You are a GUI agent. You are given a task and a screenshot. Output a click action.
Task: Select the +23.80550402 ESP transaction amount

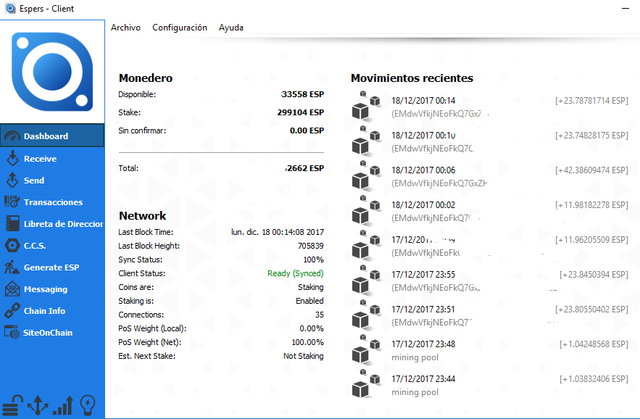point(591,309)
